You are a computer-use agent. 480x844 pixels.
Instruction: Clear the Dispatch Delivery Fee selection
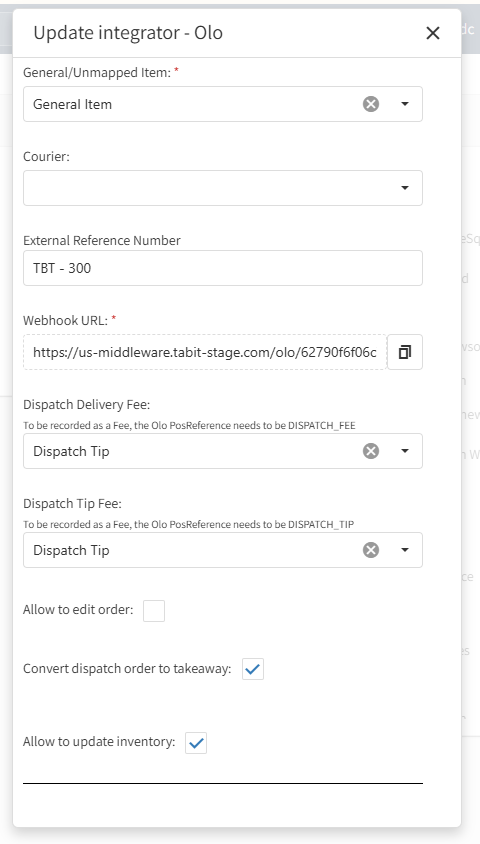point(371,451)
